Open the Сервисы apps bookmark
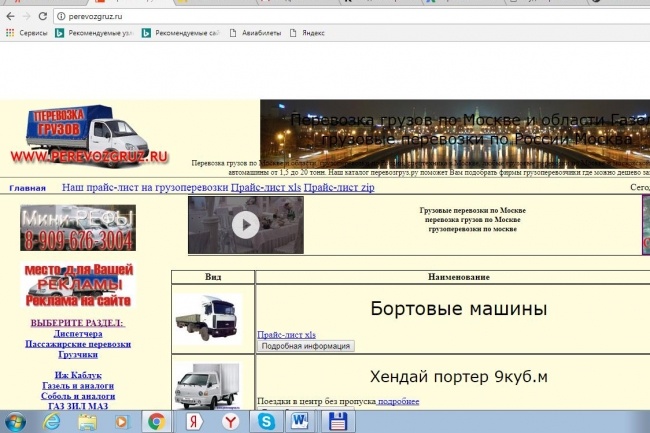650x433 pixels. click(27, 33)
